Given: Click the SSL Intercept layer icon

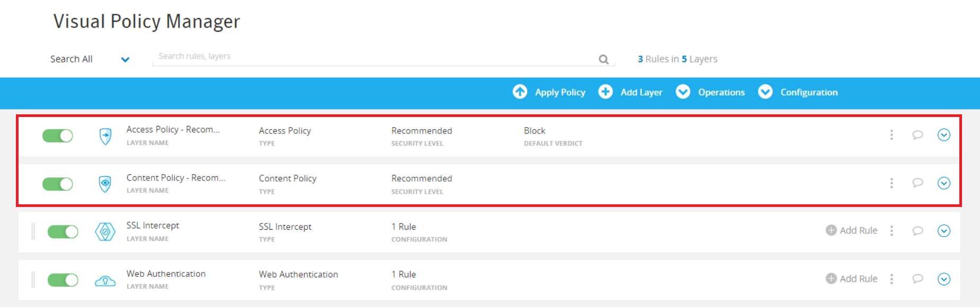Looking at the screenshot, I should (x=105, y=232).
